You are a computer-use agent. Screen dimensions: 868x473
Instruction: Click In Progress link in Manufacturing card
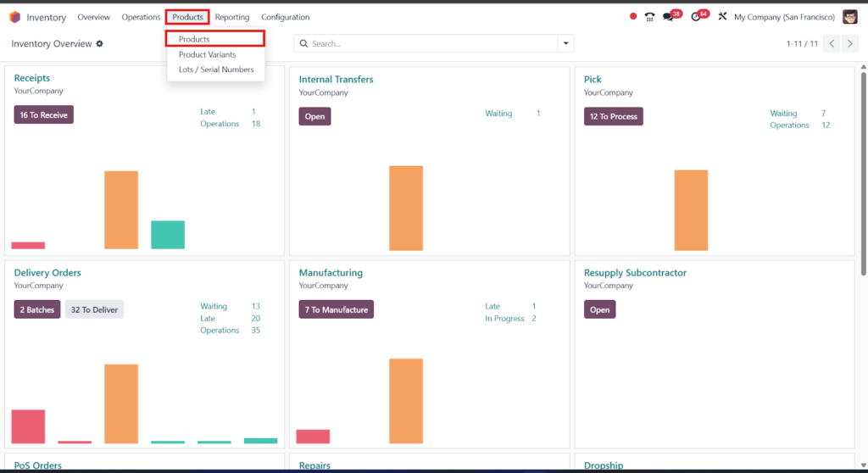(504, 319)
